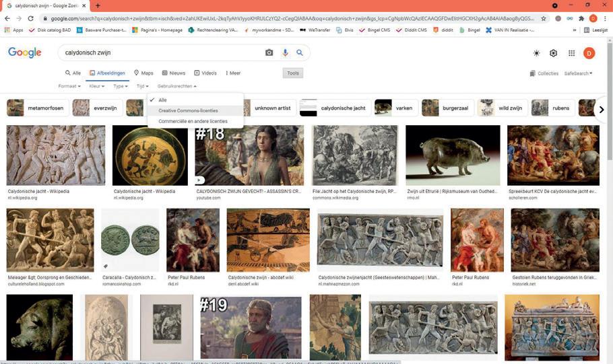Open the Apps bookmark shortcut
The width and height of the screenshot is (613, 364).
[13, 30]
